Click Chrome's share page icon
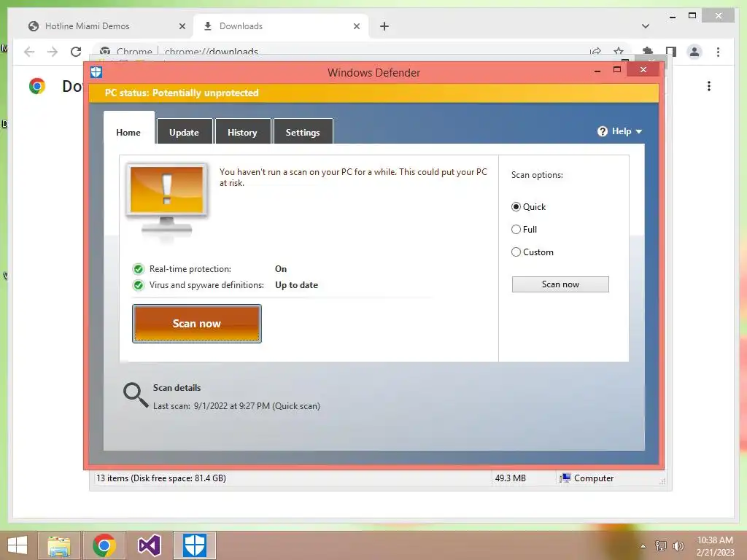The width and height of the screenshot is (747, 560). (595, 52)
